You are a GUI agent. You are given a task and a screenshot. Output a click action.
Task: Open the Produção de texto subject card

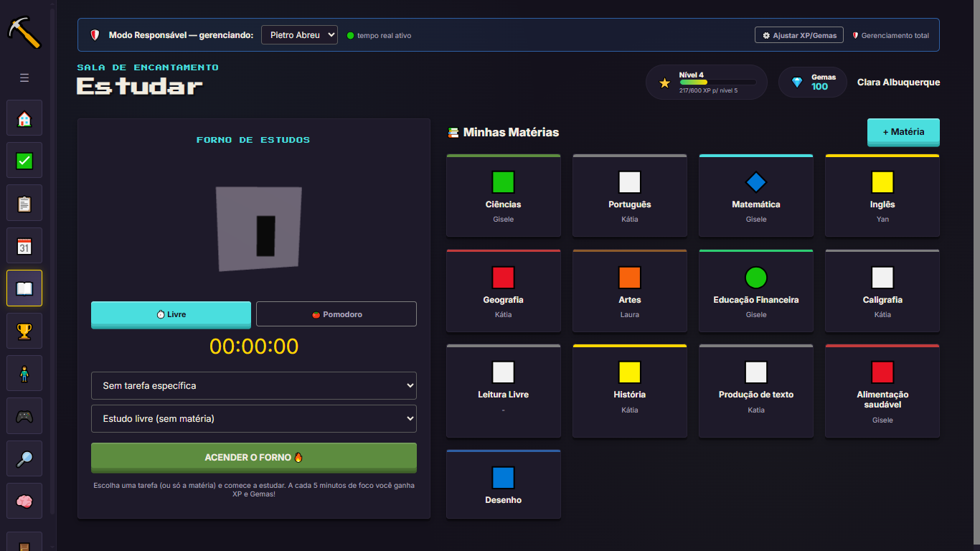tap(756, 391)
